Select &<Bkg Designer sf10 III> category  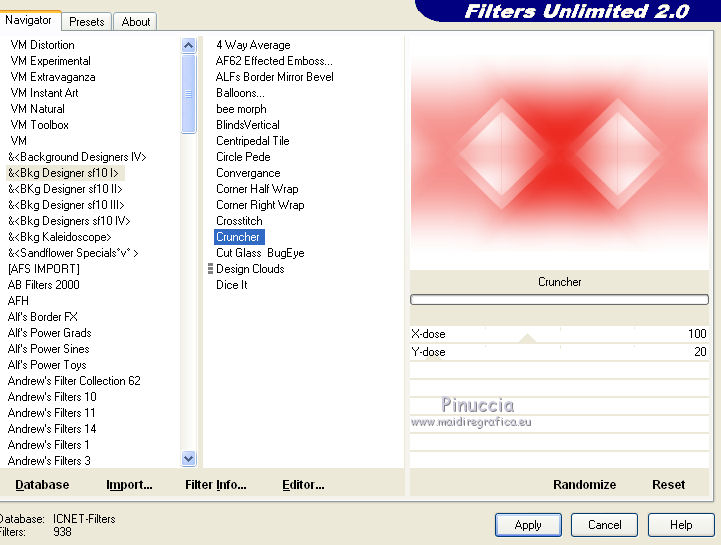[66, 205]
